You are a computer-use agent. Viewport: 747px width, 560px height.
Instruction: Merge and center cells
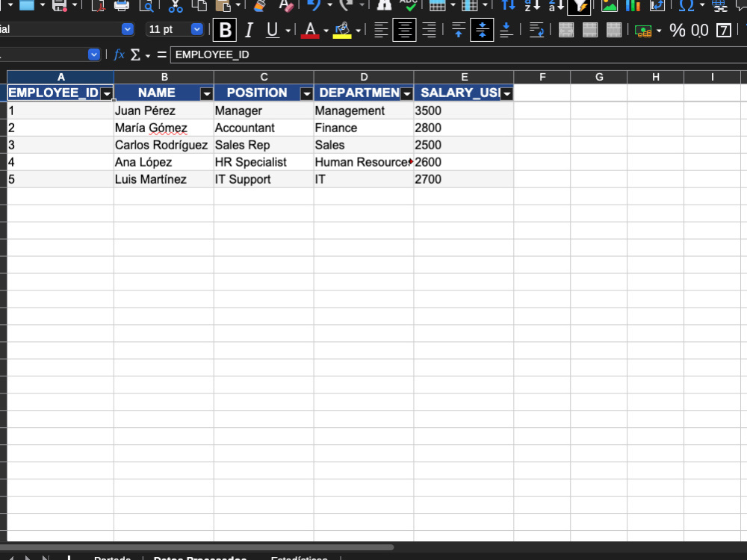pos(566,30)
